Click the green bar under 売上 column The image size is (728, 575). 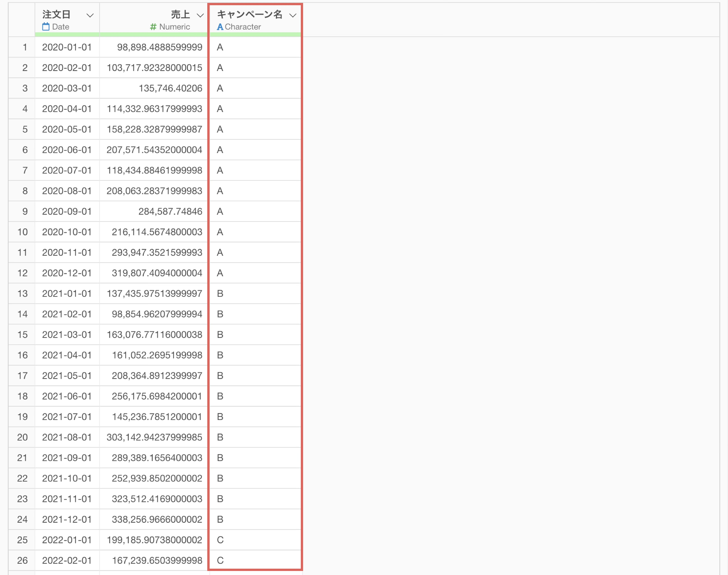pyautogui.click(x=153, y=34)
